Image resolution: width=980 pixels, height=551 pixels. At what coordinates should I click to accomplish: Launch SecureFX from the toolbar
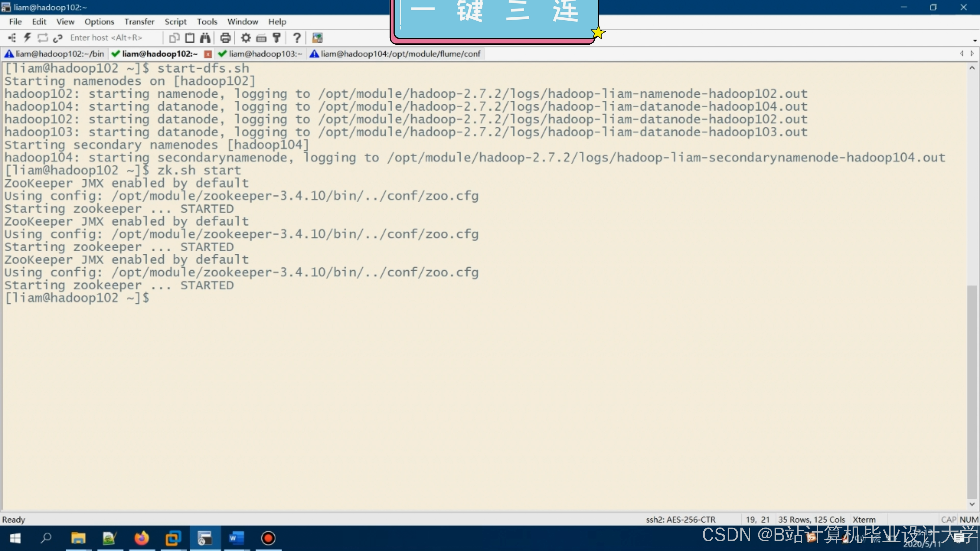coord(317,38)
